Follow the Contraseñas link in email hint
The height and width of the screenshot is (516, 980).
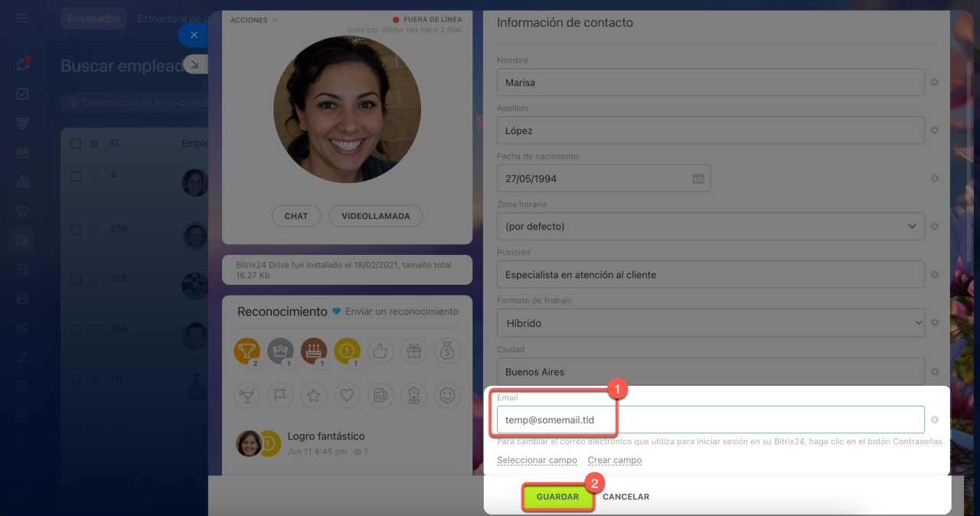917,442
